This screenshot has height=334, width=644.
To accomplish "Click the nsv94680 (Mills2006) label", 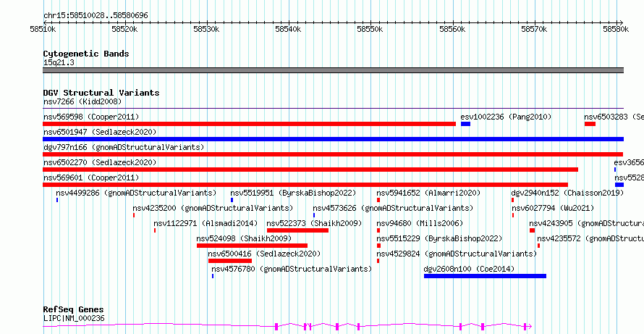I will [420, 223].
